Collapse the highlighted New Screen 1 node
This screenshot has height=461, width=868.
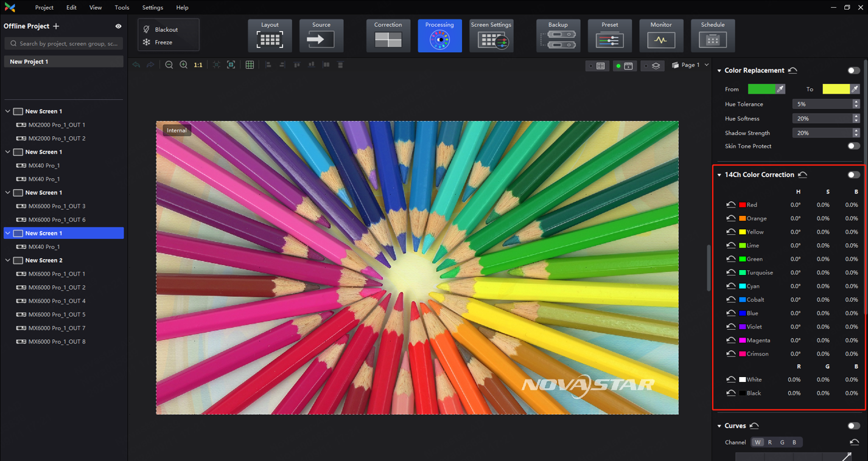8,233
